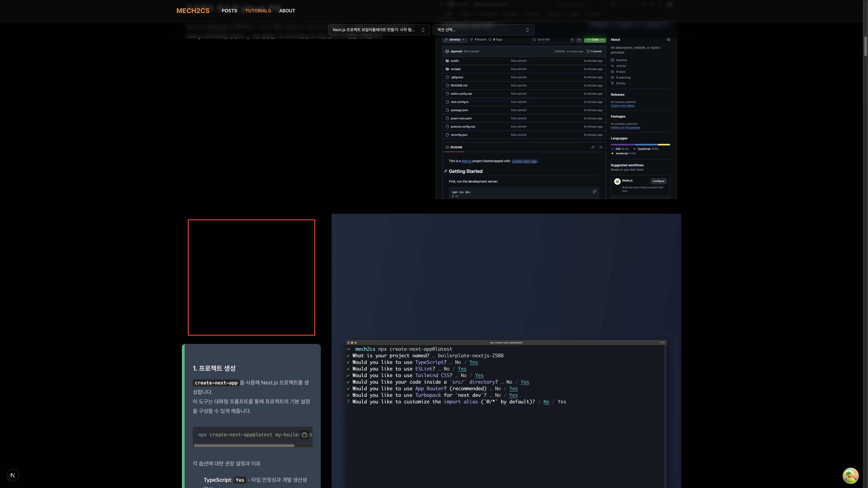Click the MECH2CS site logo
This screenshot has height=488, width=868.
pyautogui.click(x=193, y=11)
